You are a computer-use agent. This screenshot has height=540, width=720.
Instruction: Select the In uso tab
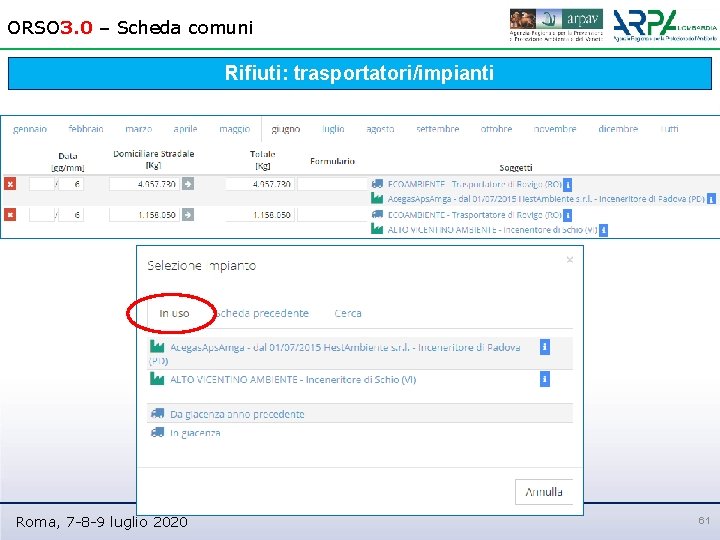(174, 313)
